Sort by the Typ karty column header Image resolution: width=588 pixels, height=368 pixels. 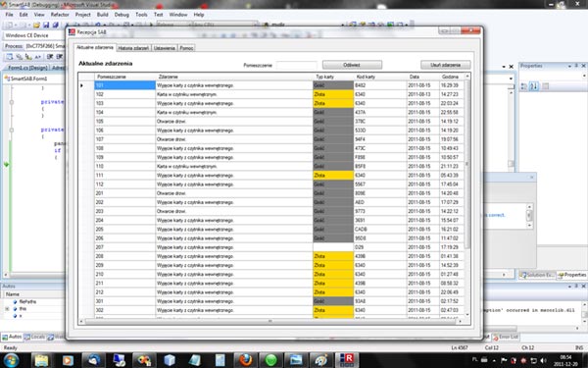(333, 77)
